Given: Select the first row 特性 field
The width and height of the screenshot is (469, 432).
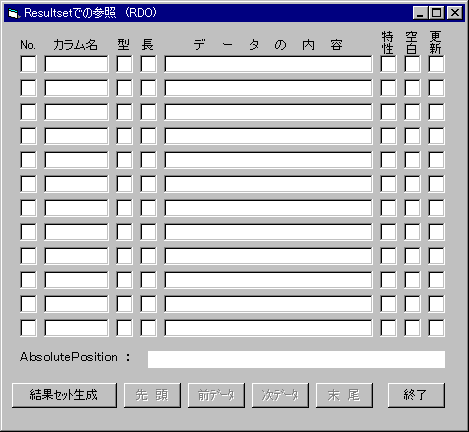Looking at the screenshot, I should tap(388, 64).
